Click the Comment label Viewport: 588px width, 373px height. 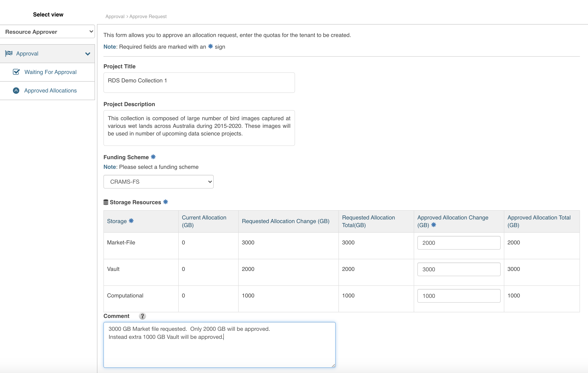116,316
